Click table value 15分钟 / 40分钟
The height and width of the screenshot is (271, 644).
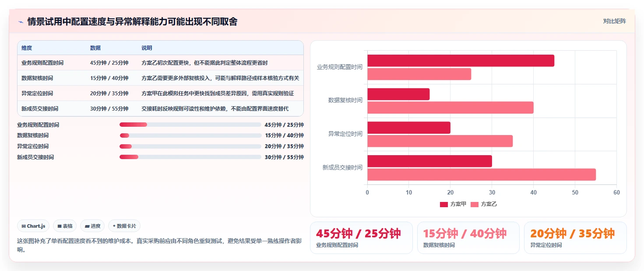[x=109, y=78]
